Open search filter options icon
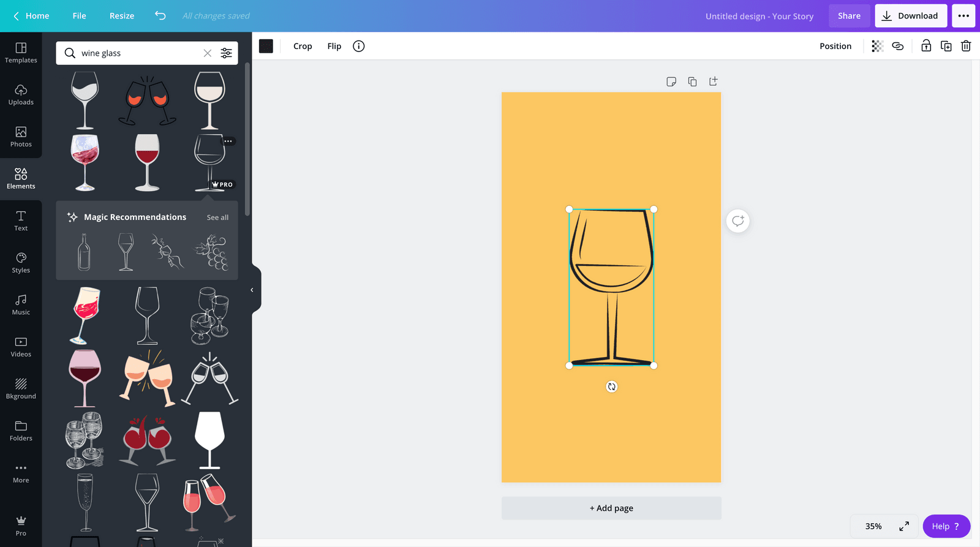This screenshot has height=547, width=980. click(227, 53)
